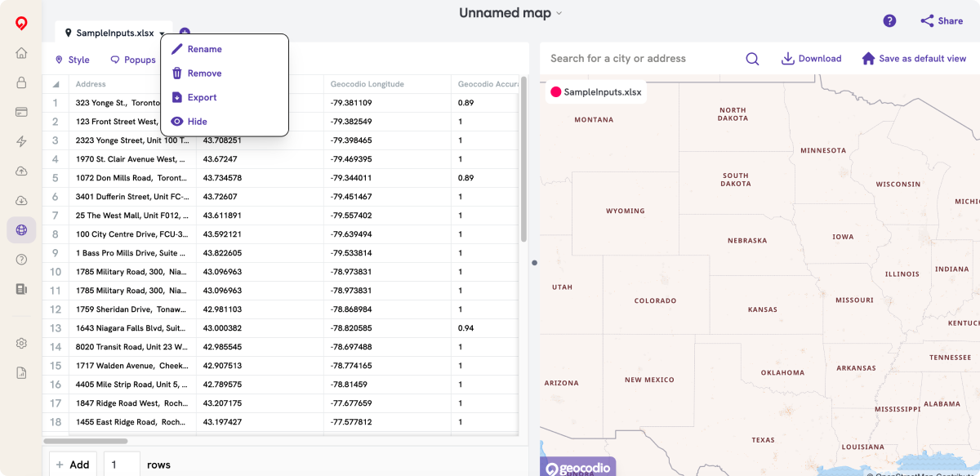Screen dimensions: 980x476
Task: Click the Geocodio logo in the sidebar
Action: coord(21,23)
